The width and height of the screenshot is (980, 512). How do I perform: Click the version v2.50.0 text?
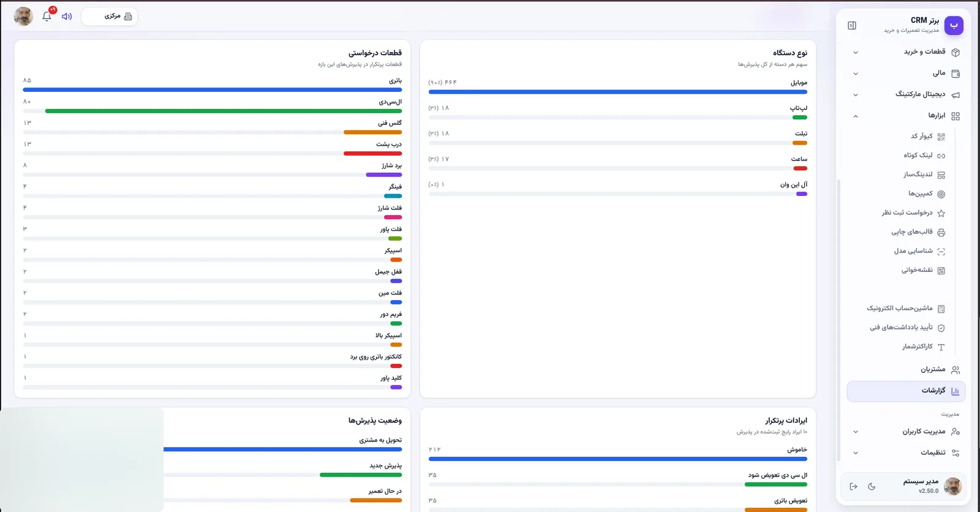coord(929,491)
